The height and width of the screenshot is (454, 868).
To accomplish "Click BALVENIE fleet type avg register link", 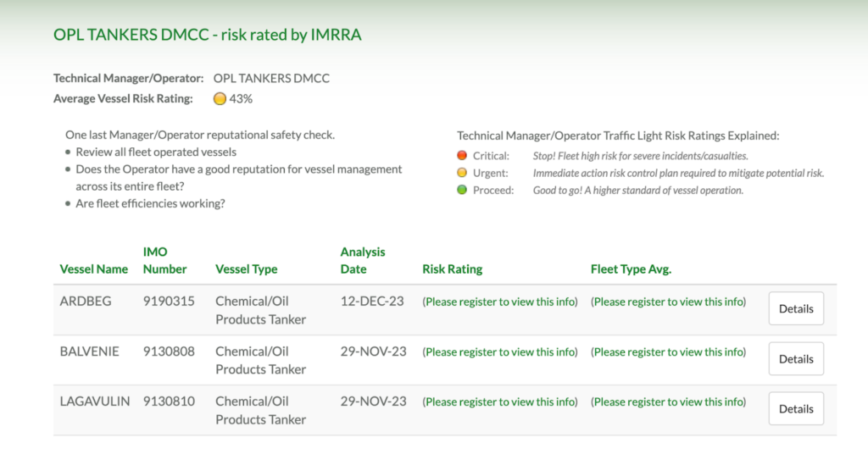I will pyautogui.click(x=668, y=352).
